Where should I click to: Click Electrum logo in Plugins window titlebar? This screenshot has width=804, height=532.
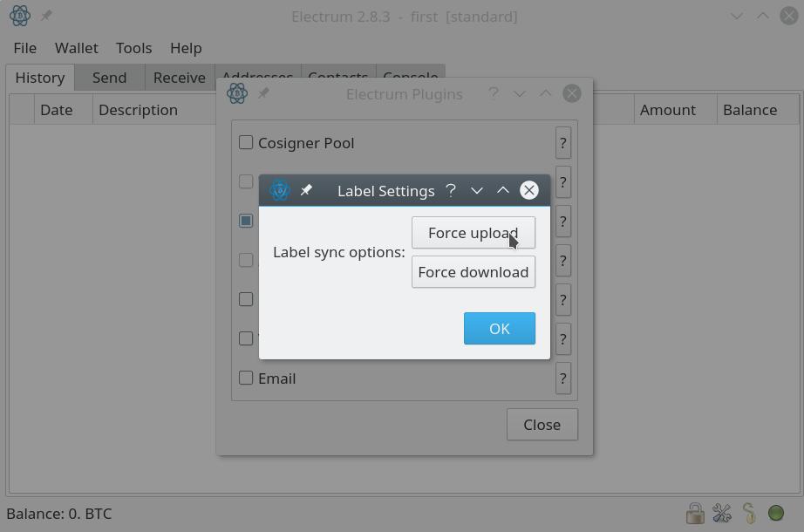click(x=237, y=93)
